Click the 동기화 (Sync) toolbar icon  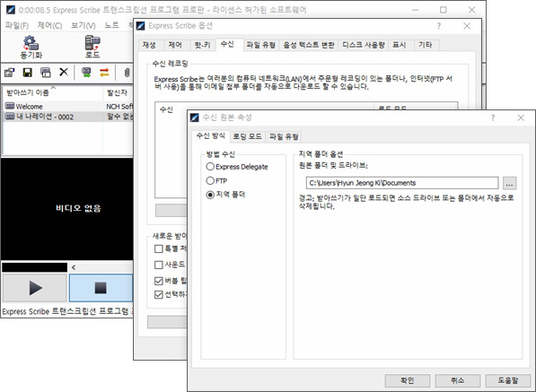tap(31, 47)
